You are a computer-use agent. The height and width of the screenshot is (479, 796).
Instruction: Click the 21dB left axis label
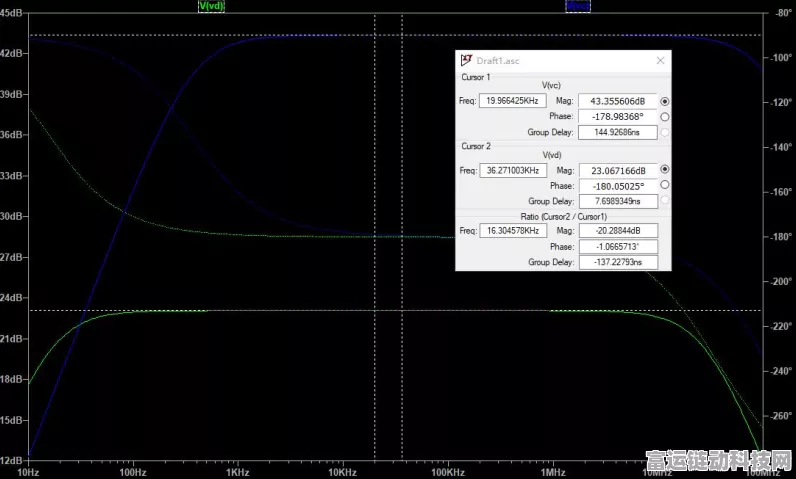(x=11, y=338)
